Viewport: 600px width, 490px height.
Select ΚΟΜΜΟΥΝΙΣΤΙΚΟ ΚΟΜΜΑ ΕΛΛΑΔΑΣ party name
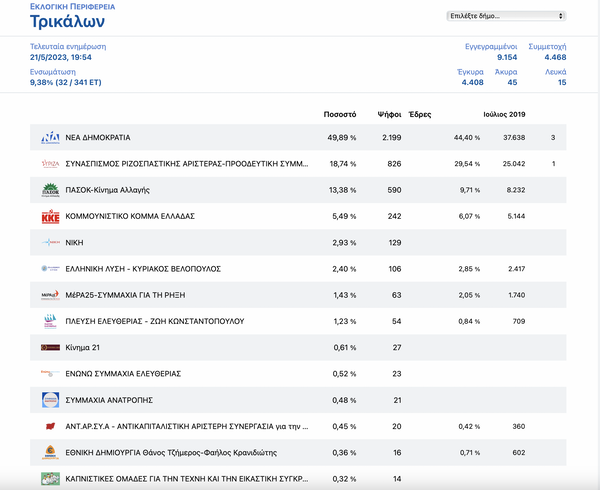(130, 216)
